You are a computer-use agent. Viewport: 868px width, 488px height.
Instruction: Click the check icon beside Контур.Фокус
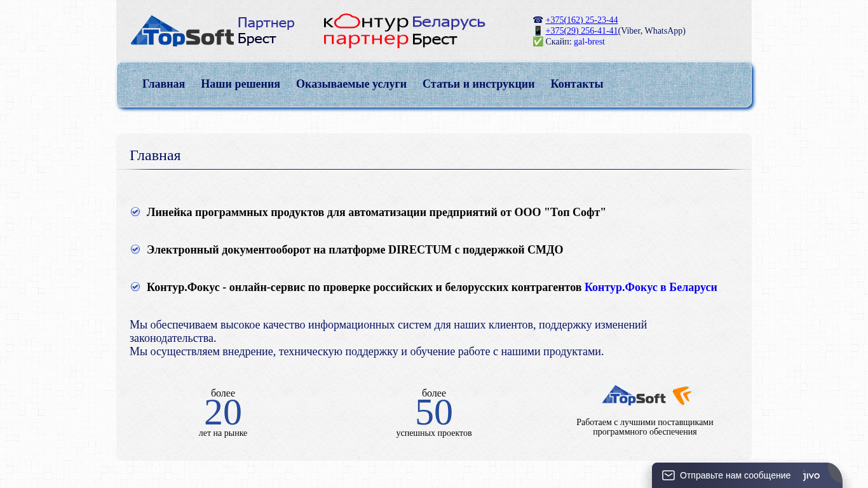click(x=135, y=287)
